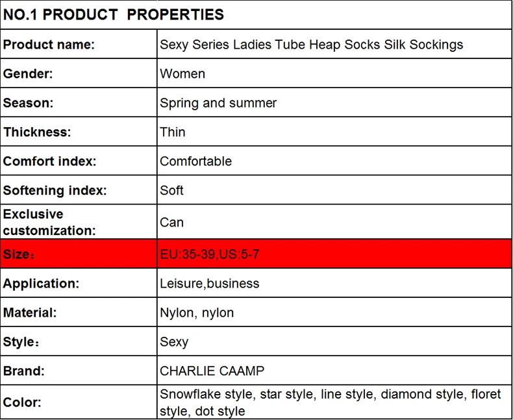The width and height of the screenshot is (513, 420).
Task: Select the Exclusive customization label cell
Action: point(79,222)
